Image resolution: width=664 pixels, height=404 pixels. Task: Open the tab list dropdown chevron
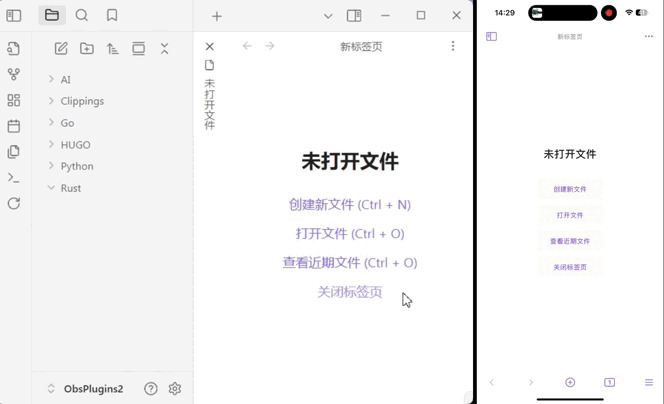tap(328, 17)
